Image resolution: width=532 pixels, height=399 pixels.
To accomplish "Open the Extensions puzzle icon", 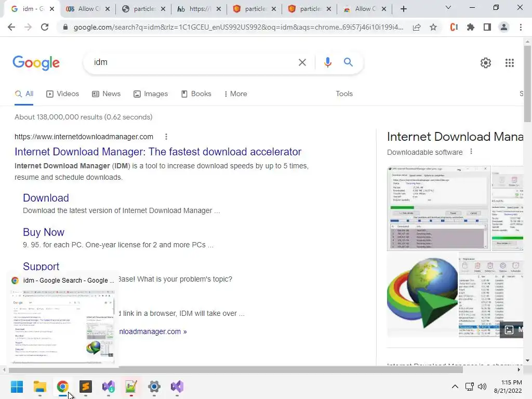I will (x=471, y=27).
